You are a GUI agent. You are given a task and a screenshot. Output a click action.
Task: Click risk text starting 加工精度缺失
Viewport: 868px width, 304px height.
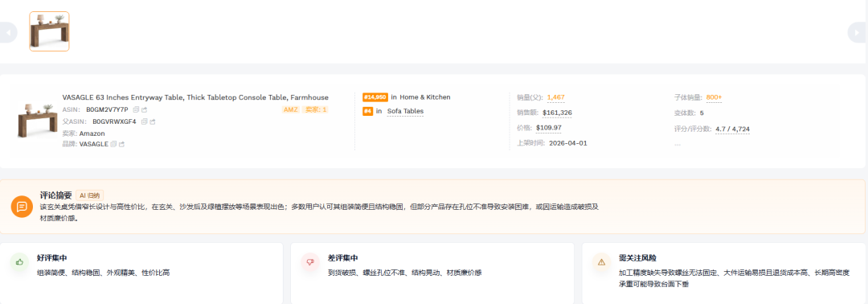[735, 278]
